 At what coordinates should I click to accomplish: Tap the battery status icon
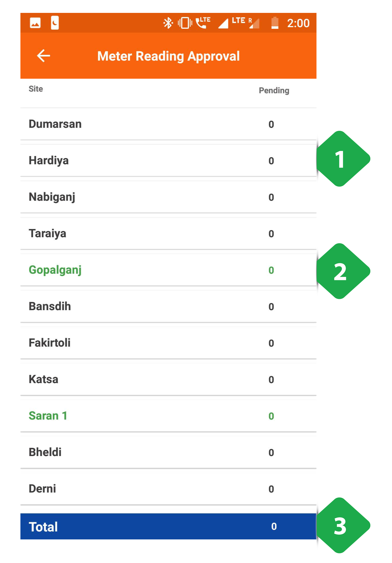275,23
